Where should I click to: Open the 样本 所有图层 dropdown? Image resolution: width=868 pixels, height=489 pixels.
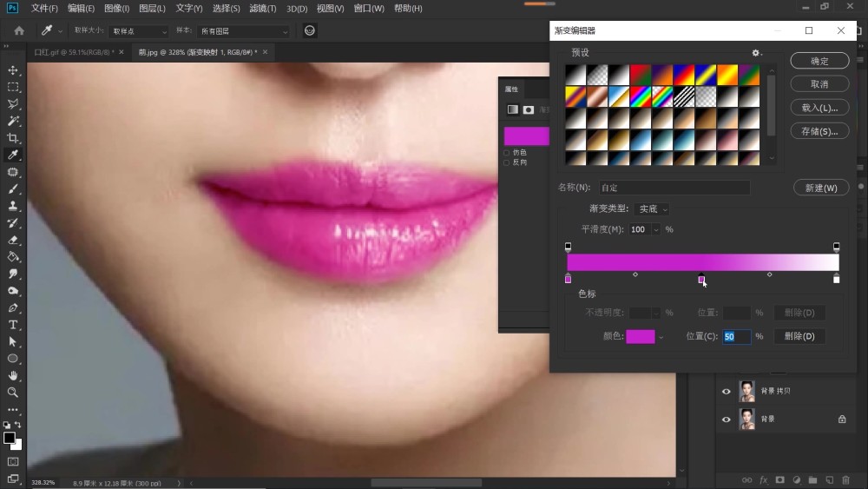[244, 31]
